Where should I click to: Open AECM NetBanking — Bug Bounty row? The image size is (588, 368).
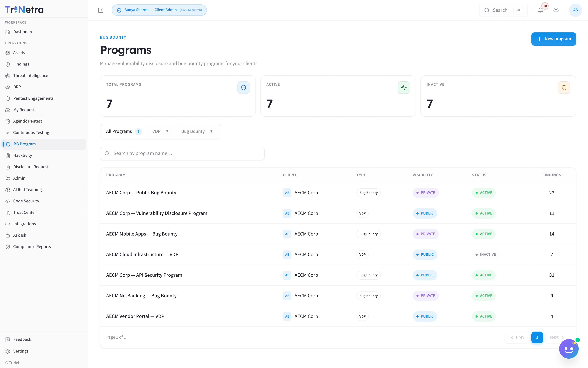(338, 296)
